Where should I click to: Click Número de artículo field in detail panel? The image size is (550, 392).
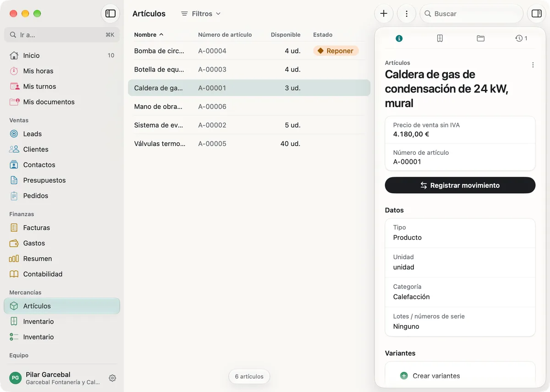point(460,157)
